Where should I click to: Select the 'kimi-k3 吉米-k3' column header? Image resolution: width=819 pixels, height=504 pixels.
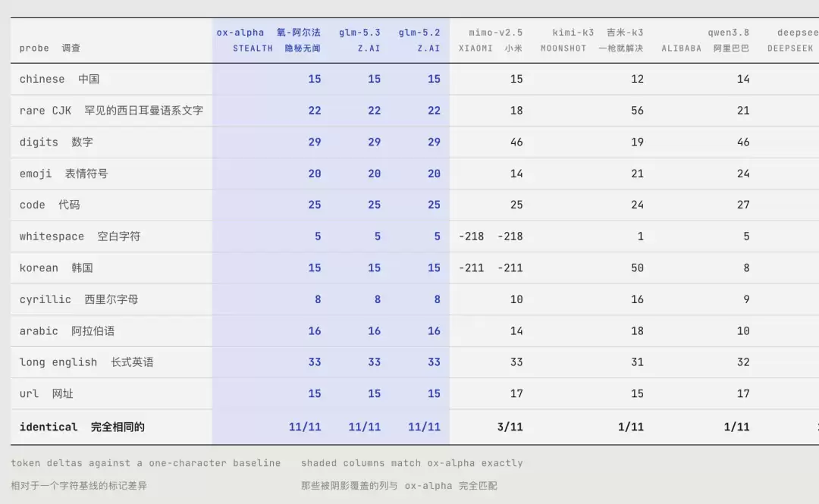pos(598,33)
